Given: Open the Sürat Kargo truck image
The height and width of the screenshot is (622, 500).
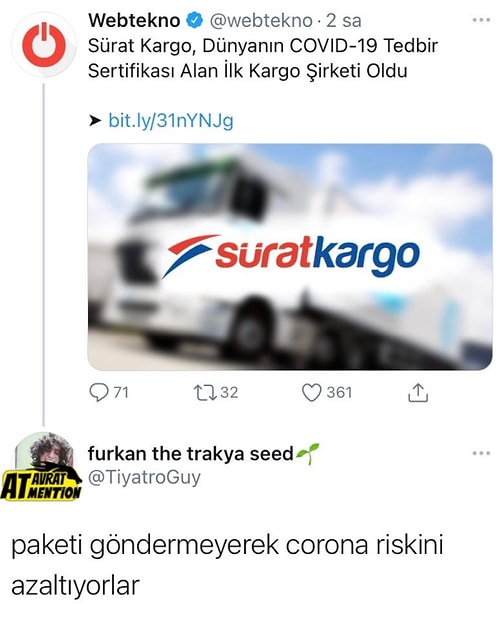Looking at the screenshot, I should click(x=290, y=257).
